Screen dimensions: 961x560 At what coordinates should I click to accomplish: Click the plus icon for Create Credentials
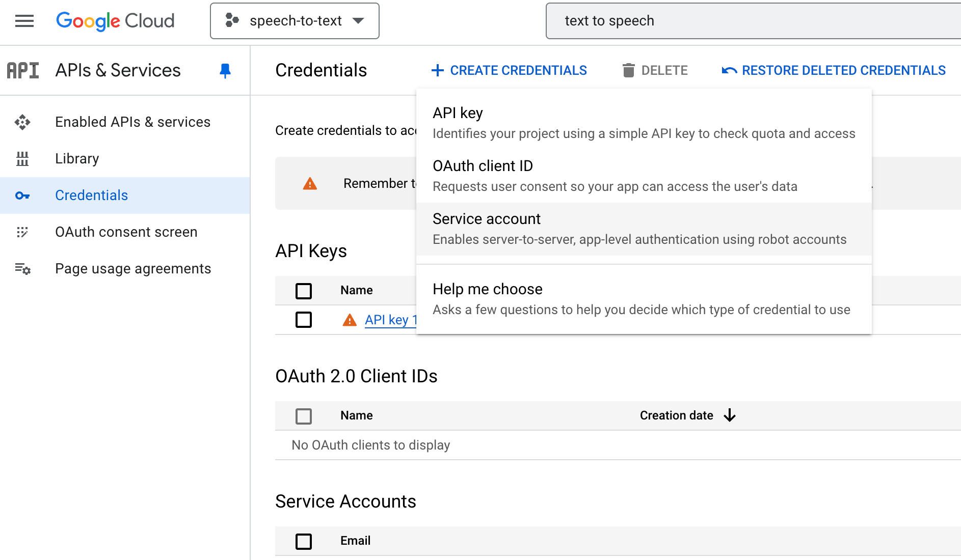tap(437, 70)
